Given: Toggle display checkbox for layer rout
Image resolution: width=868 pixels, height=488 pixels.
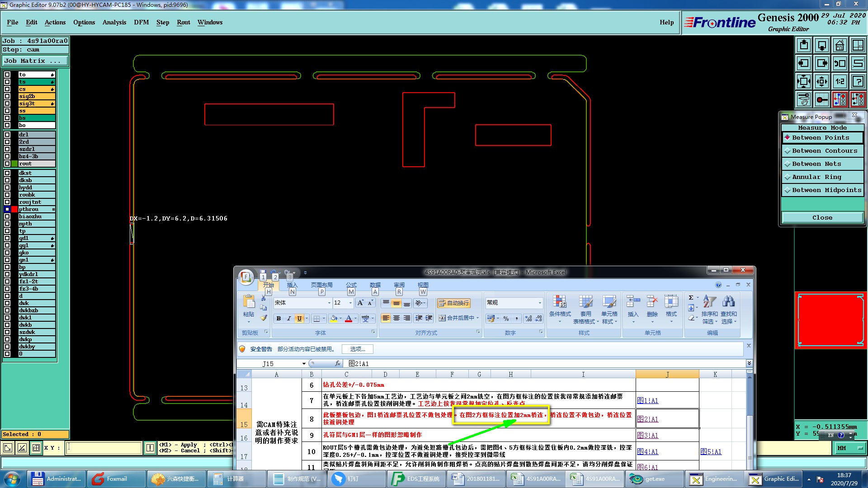Looking at the screenshot, I should (7, 164).
